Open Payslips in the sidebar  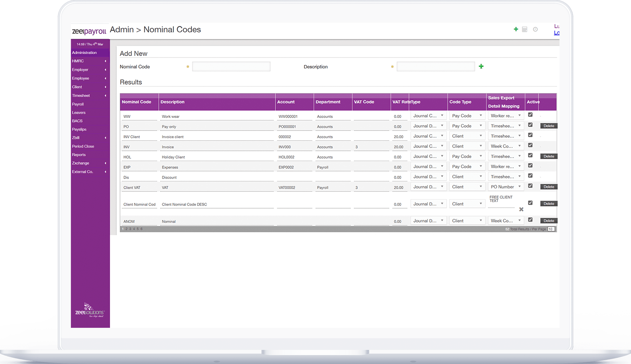[79, 129]
